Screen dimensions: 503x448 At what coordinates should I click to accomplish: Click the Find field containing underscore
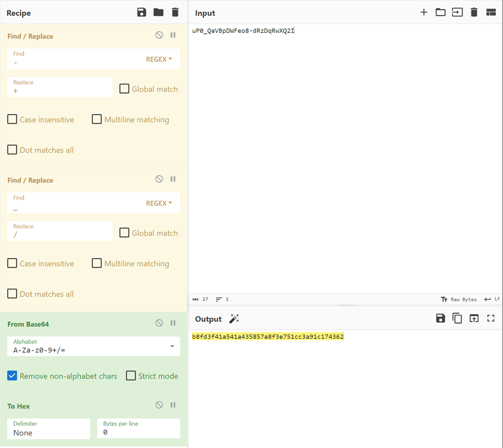(76, 203)
